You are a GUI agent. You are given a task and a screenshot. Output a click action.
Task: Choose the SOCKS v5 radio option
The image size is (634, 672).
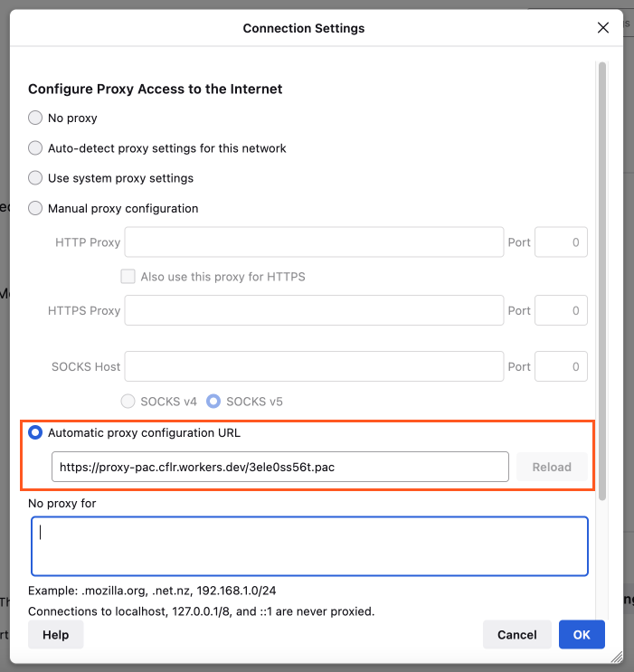(213, 401)
